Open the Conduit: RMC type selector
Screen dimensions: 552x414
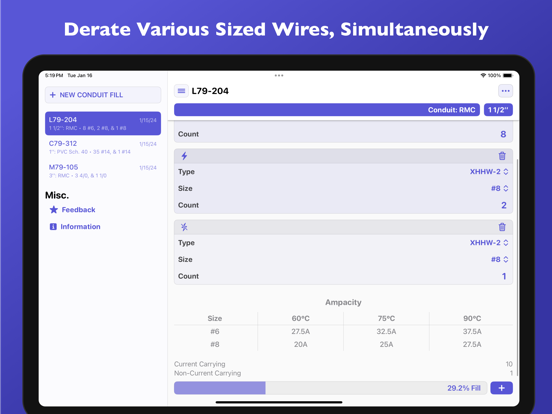327,110
